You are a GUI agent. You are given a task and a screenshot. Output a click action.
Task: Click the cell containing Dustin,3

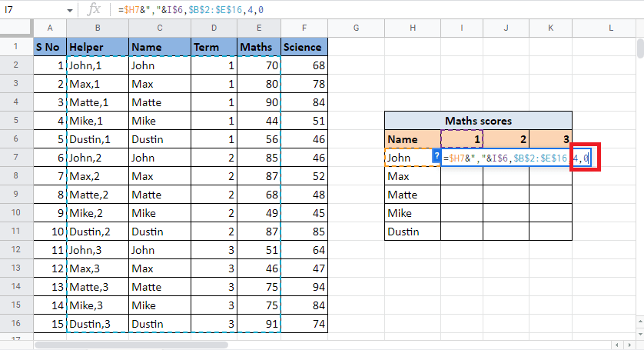[98, 324]
